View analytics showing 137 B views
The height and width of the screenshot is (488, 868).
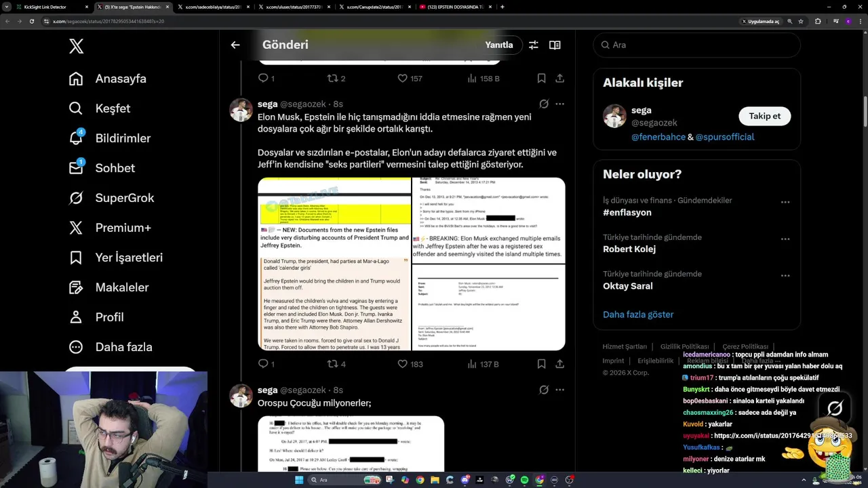click(x=484, y=364)
